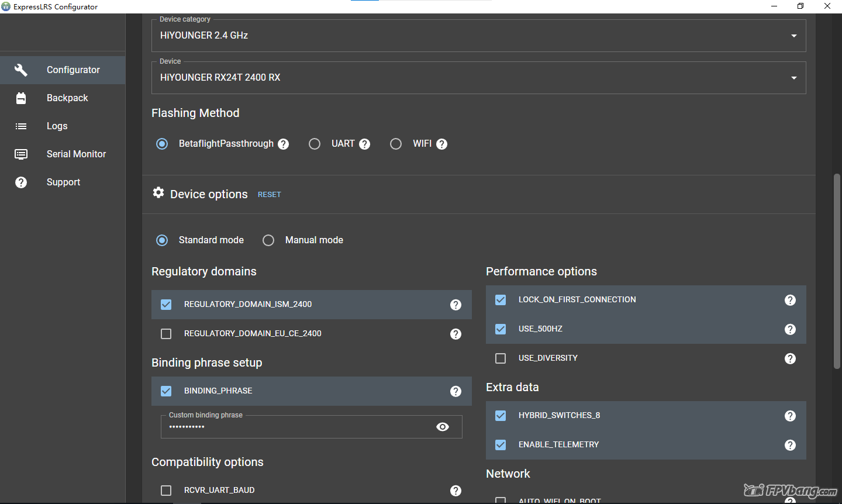The width and height of the screenshot is (842, 504).
Task: Open the Serial Monitor icon
Action: 21,154
